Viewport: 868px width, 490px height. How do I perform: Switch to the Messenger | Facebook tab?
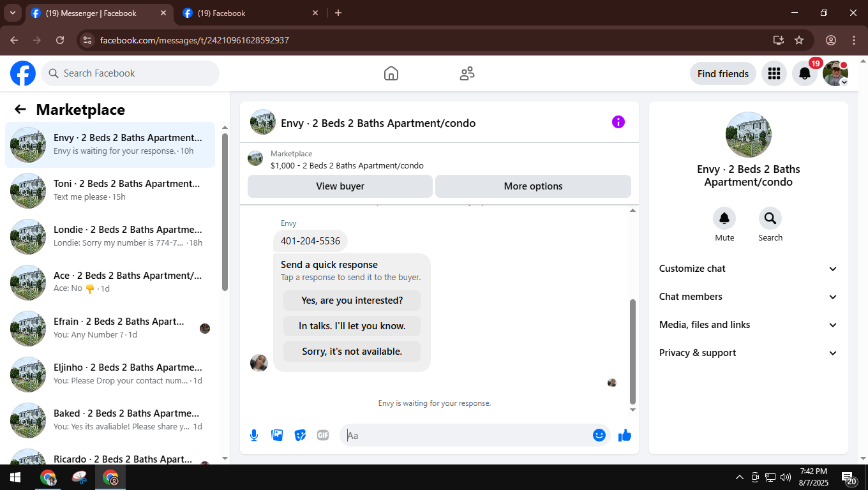click(99, 13)
